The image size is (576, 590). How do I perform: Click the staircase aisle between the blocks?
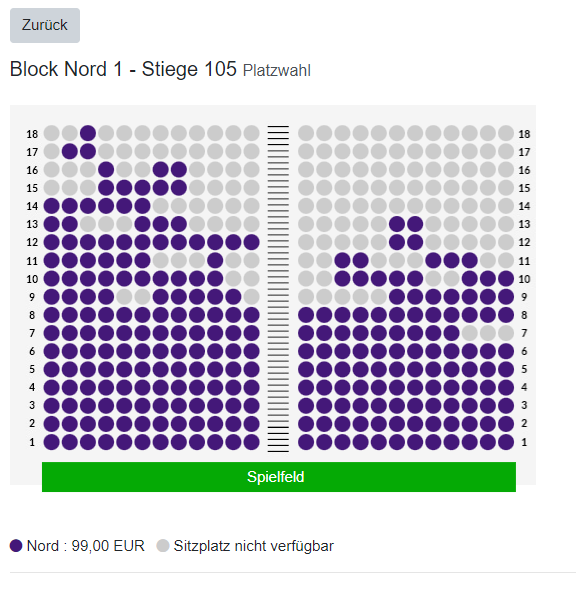[278, 289]
